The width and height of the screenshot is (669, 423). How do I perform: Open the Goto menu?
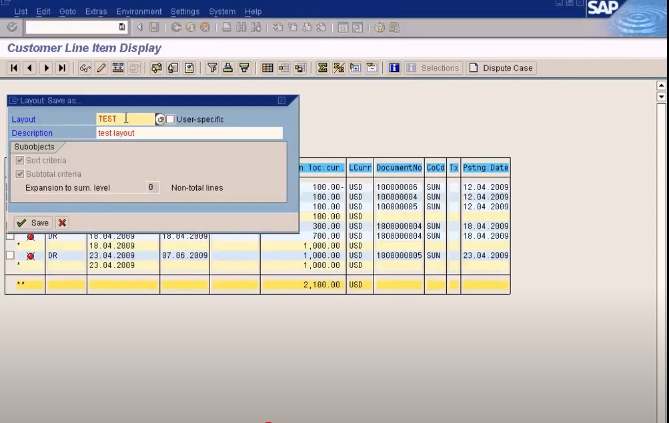[67, 12]
